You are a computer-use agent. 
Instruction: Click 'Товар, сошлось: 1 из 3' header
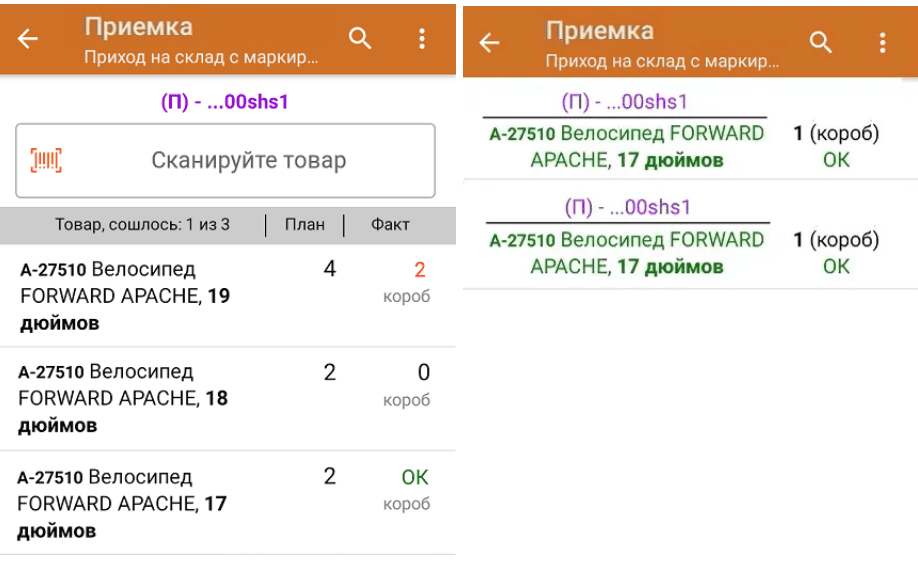(x=142, y=225)
